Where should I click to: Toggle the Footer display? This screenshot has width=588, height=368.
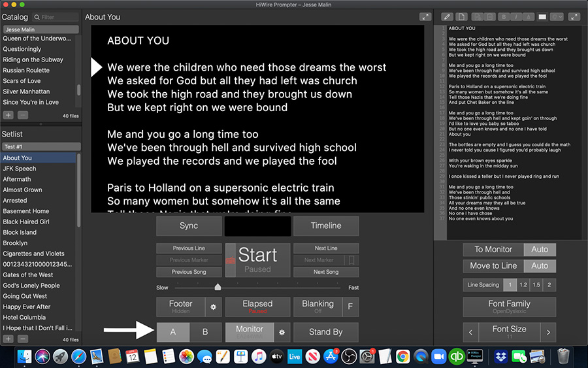coord(181,307)
